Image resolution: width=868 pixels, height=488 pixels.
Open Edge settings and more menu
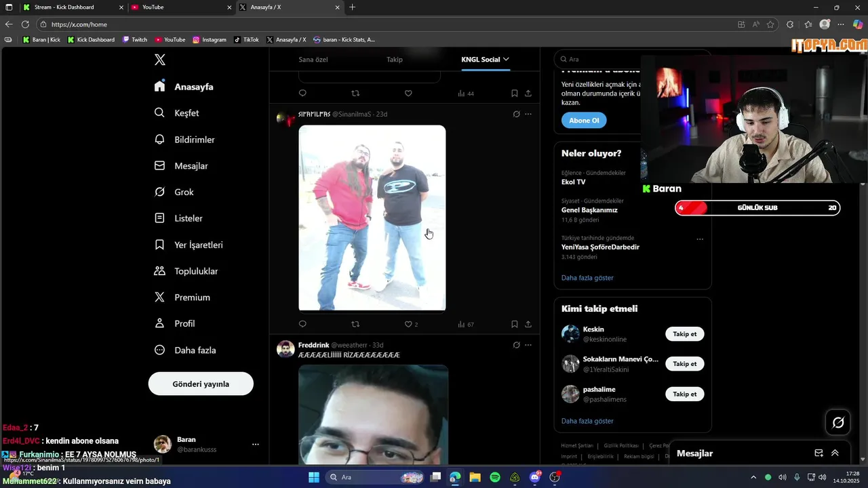pyautogui.click(x=842, y=24)
